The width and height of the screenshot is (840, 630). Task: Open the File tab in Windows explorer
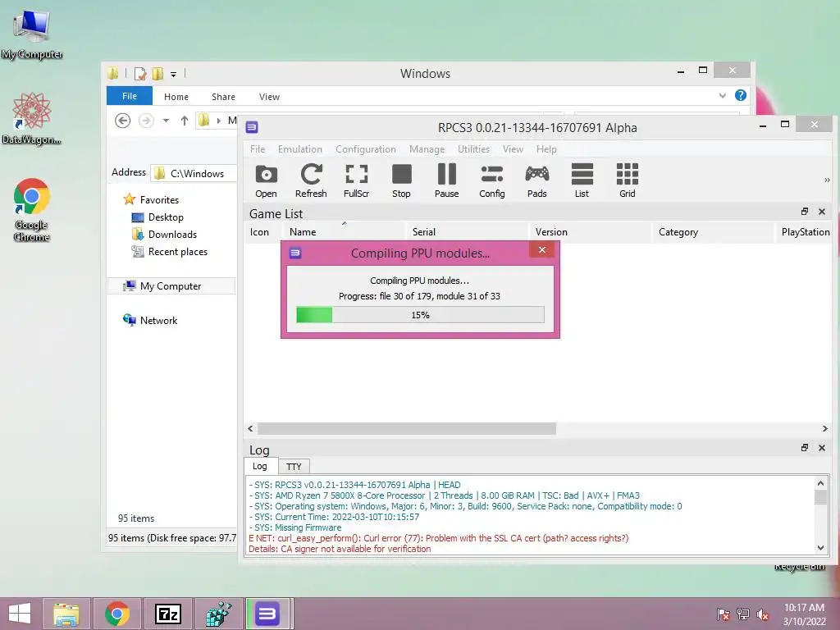(x=130, y=96)
